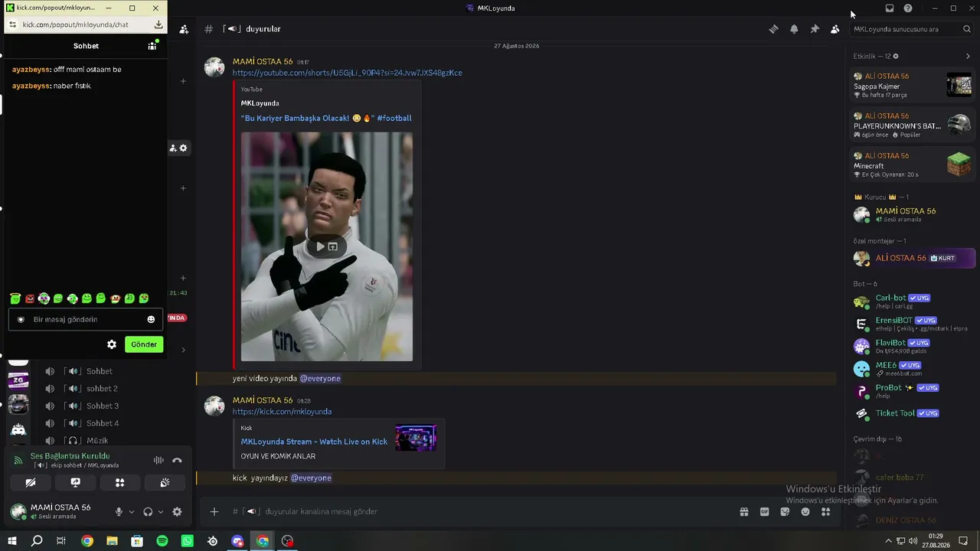Image resolution: width=980 pixels, height=551 pixels.
Task: Click the download icon in the Kick popout address bar
Action: click(x=158, y=24)
